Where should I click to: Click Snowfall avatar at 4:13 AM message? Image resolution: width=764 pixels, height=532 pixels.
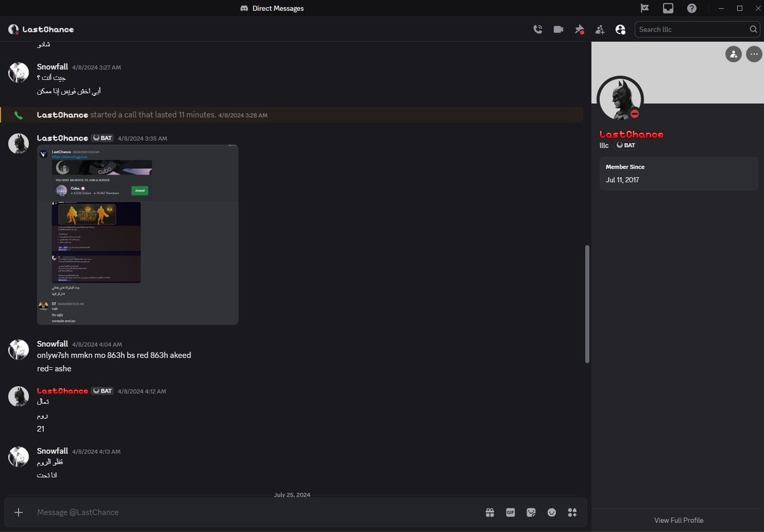point(18,456)
